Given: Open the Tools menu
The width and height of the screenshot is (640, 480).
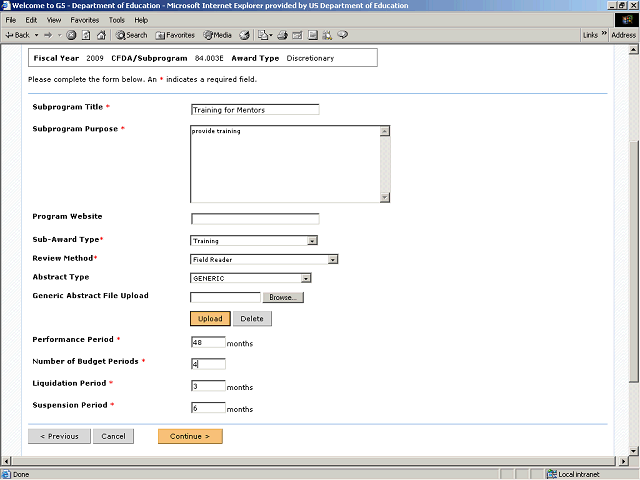Looking at the screenshot, I should [x=116, y=20].
